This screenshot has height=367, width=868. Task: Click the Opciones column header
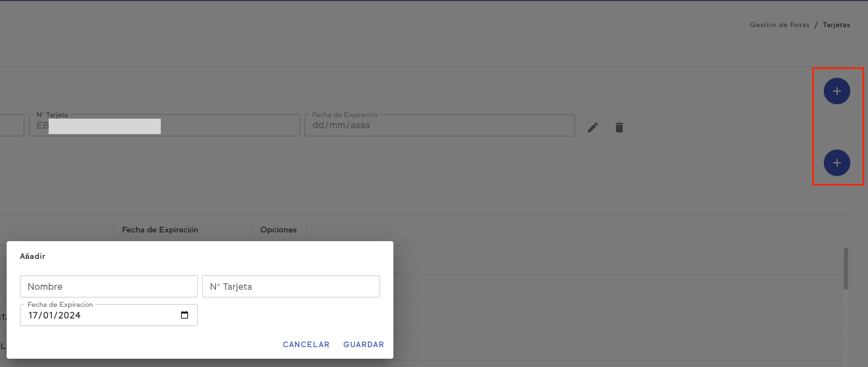click(x=278, y=230)
